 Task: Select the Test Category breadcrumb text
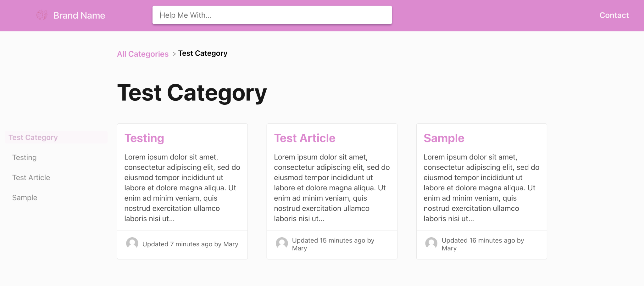pos(203,53)
